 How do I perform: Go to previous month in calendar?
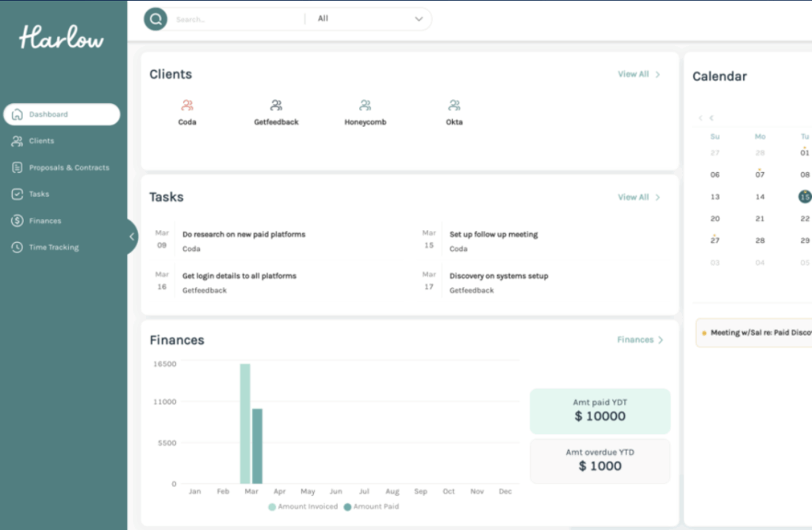711,118
